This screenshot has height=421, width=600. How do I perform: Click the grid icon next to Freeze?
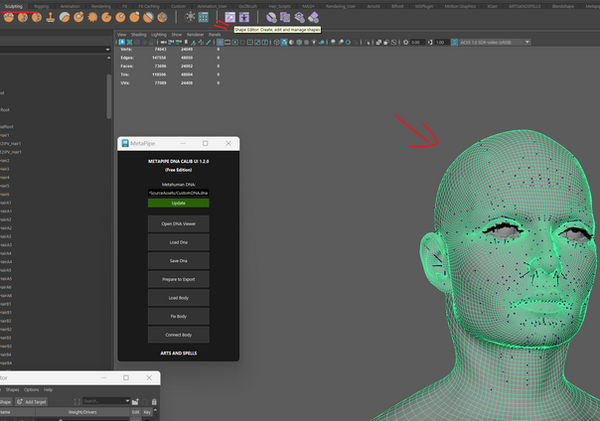click(204, 17)
